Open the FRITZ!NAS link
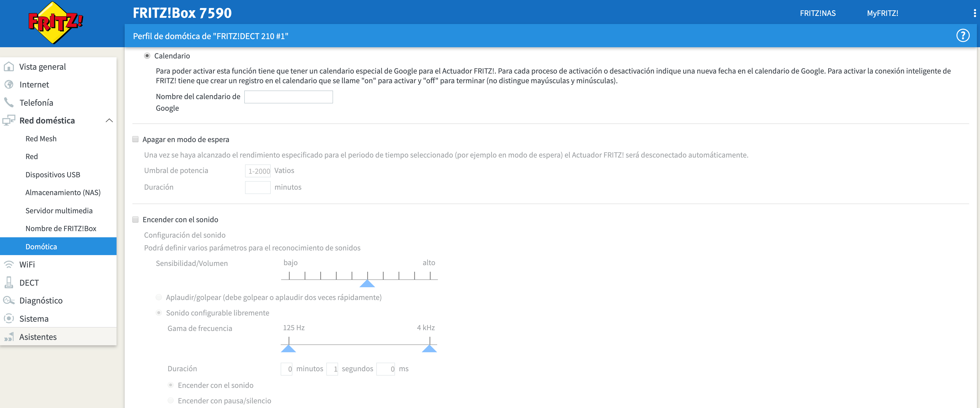 click(818, 13)
